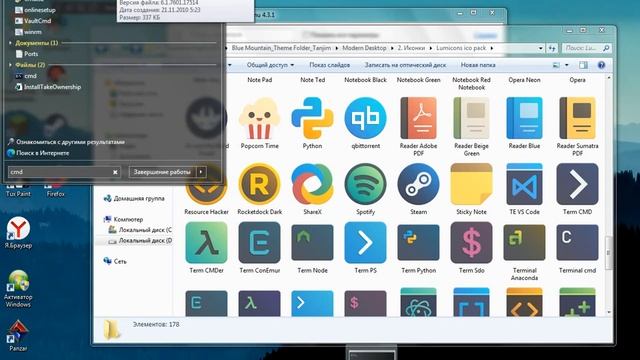The width and height of the screenshot is (640, 360).
Task: Click Записать на оптический диск
Action: 405,65
